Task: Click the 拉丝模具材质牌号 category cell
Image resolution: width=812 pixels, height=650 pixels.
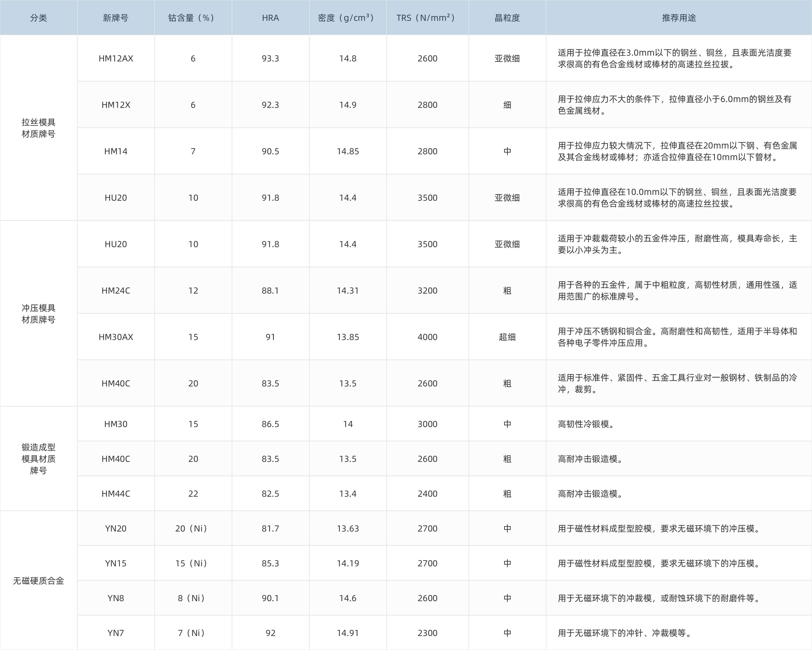Action: [38, 128]
